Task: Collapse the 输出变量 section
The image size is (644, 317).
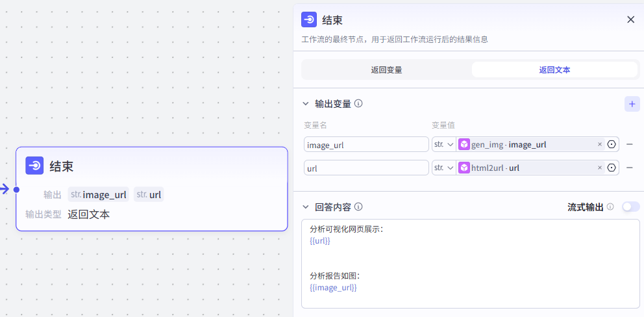Action: pyautogui.click(x=306, y=104)
